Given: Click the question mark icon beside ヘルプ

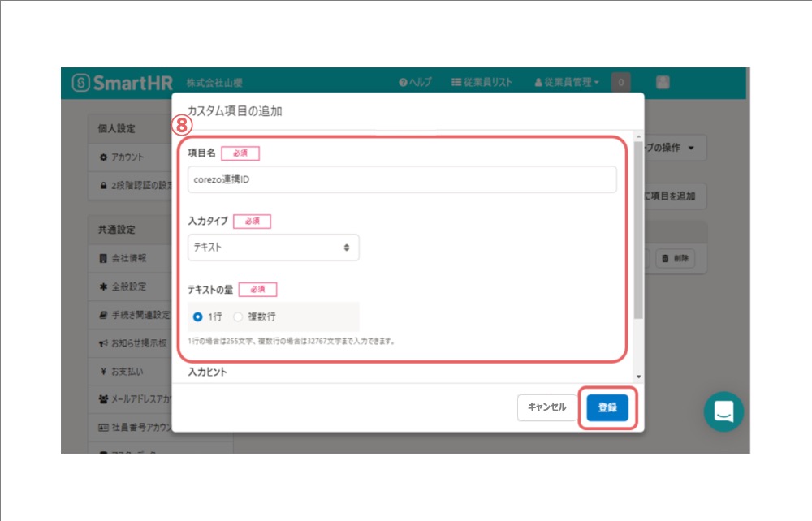Looking at the screenshot, I should coord(403,82).
